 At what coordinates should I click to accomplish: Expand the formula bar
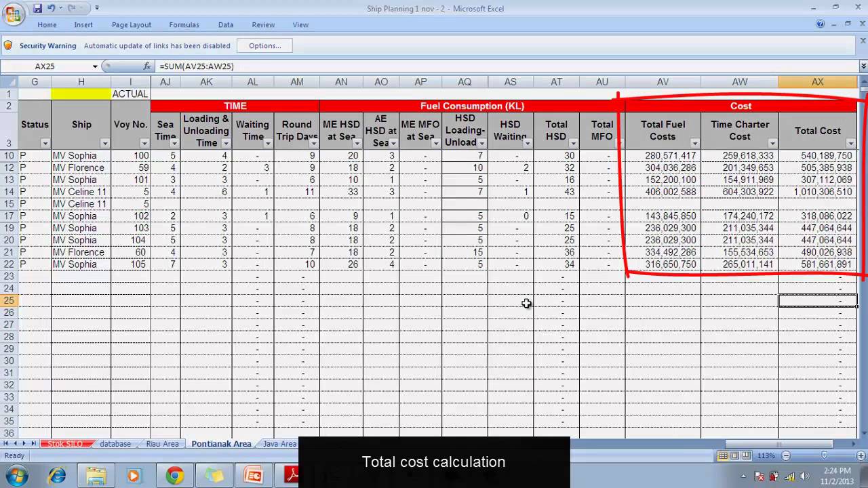click(x=863, y=66)
